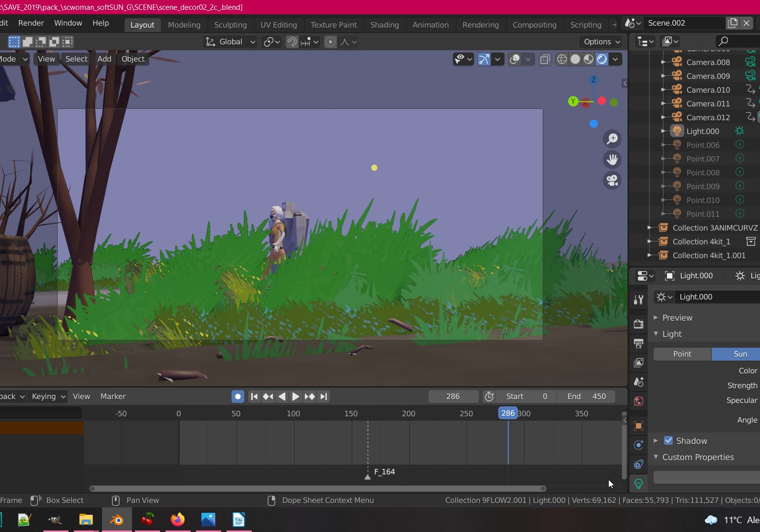The image size is (760, 532).
Task: Open the Global transform orientation dropdown
Action: 230,42
